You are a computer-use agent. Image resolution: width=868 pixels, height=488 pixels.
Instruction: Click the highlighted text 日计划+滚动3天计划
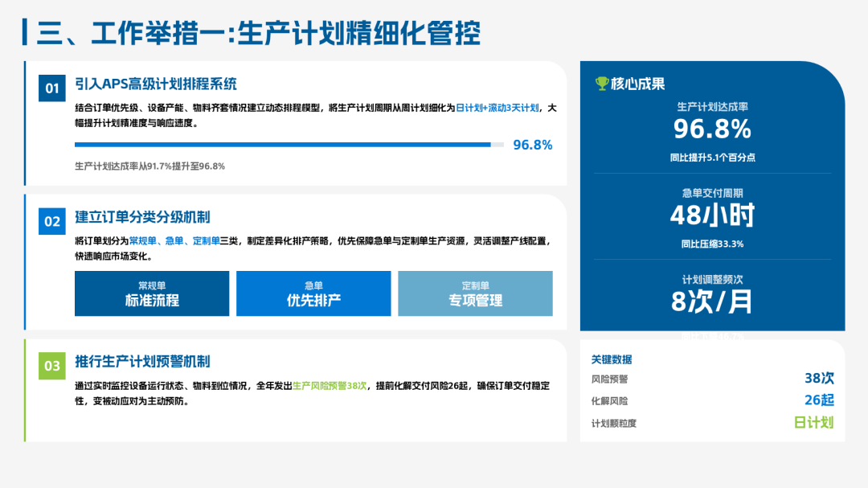[497, 108]
